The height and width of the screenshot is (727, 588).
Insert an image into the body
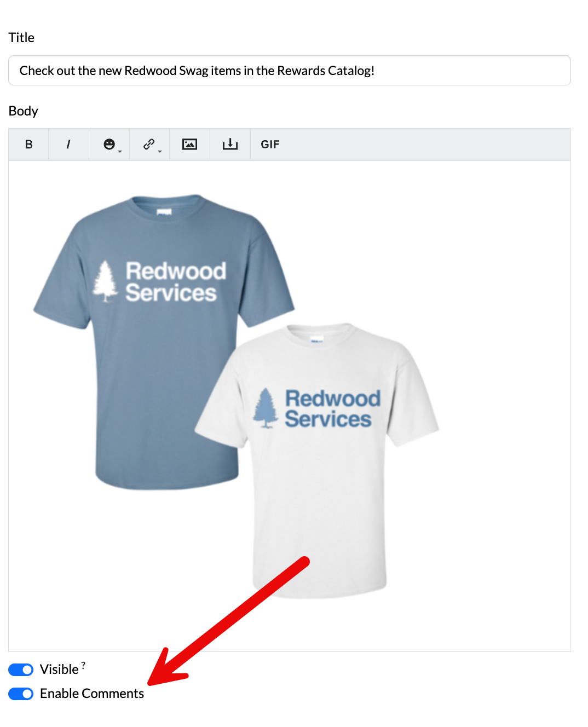click(x=189, y=144)
